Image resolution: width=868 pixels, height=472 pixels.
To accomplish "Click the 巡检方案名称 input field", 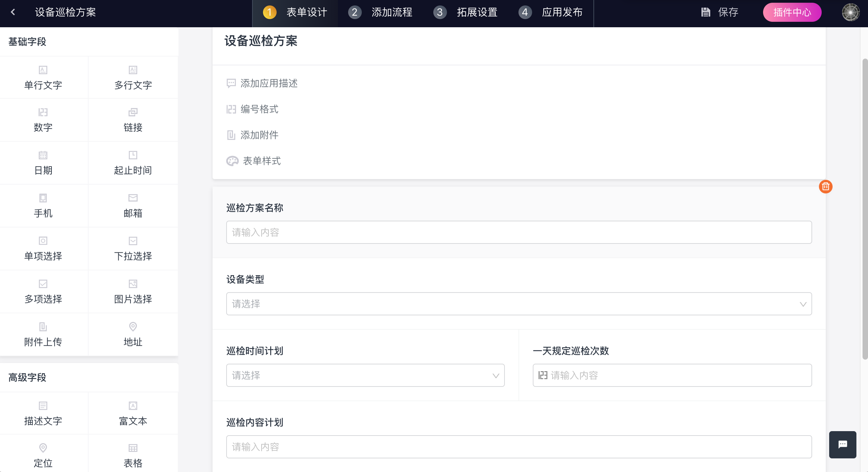I will tap(519, 232).
